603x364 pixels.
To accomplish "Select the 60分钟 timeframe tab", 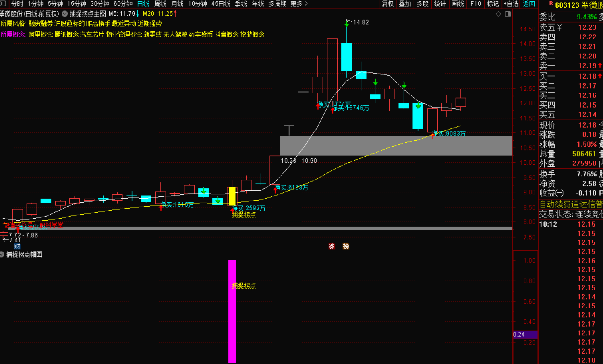I will point(123,4).
